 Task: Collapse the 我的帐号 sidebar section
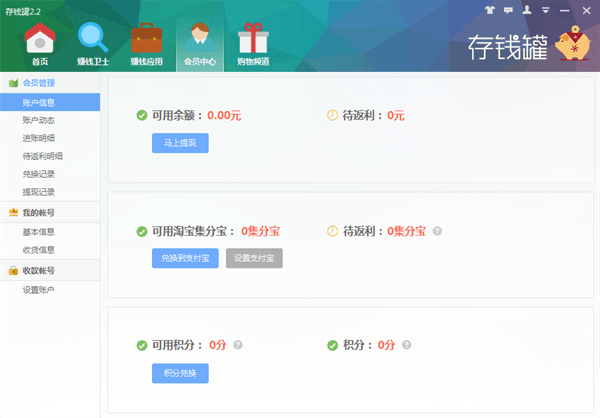(50, 213)
